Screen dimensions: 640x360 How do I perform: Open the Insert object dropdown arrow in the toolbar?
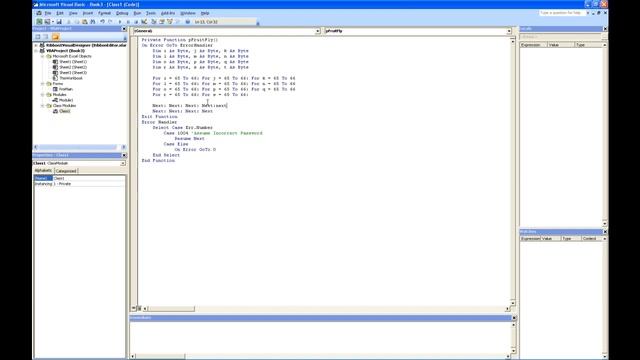[x=53, y=22]
